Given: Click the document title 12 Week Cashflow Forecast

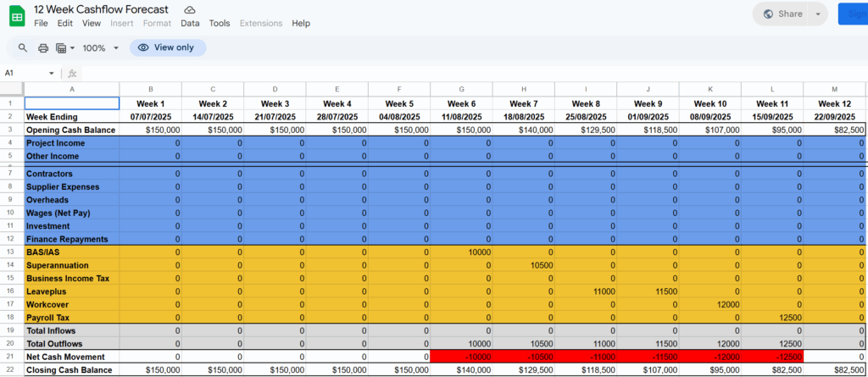Looking at the screenshot, I should (x=101, y=8).
